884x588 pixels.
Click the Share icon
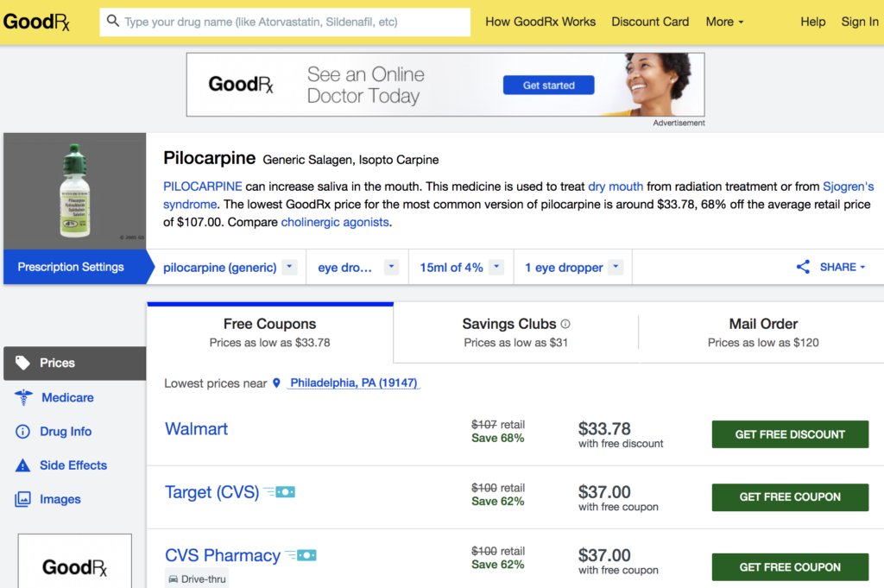click(803, 267)
